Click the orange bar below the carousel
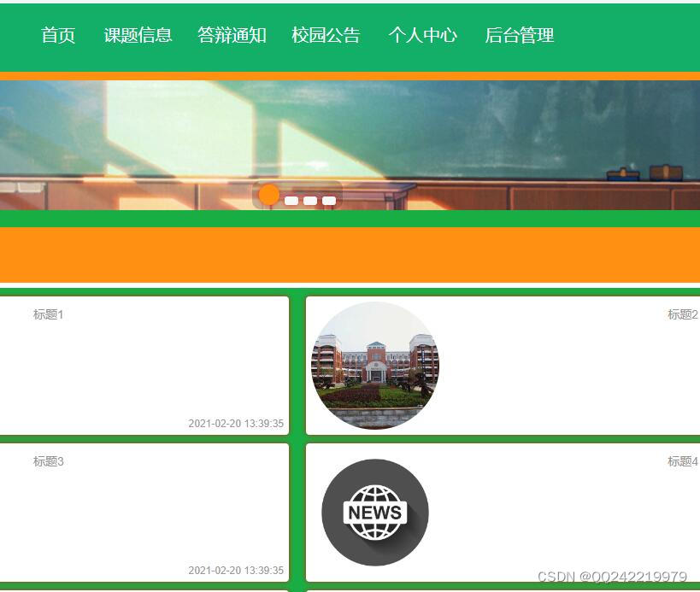 (350, 255)
